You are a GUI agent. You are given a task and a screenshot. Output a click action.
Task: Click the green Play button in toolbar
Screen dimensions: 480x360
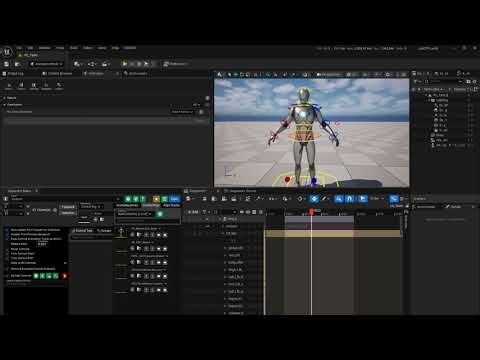pyautogui.click(x=125, y=64)
